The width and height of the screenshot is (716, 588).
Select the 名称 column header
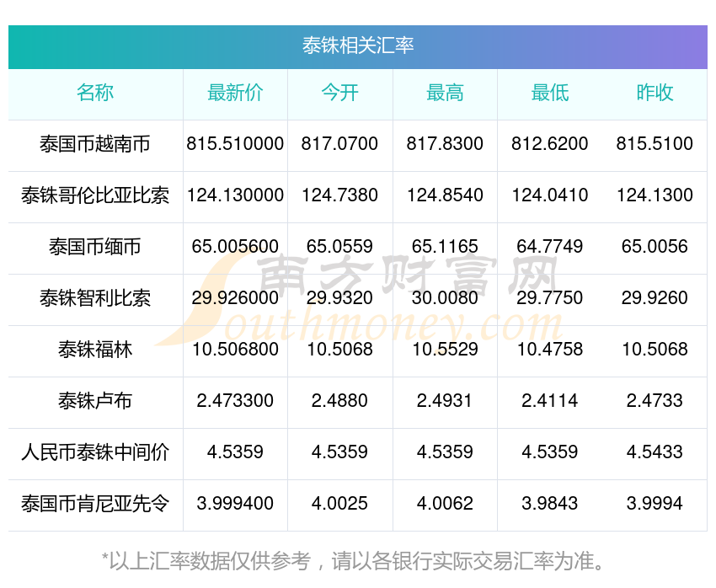(x=95, y=93)
